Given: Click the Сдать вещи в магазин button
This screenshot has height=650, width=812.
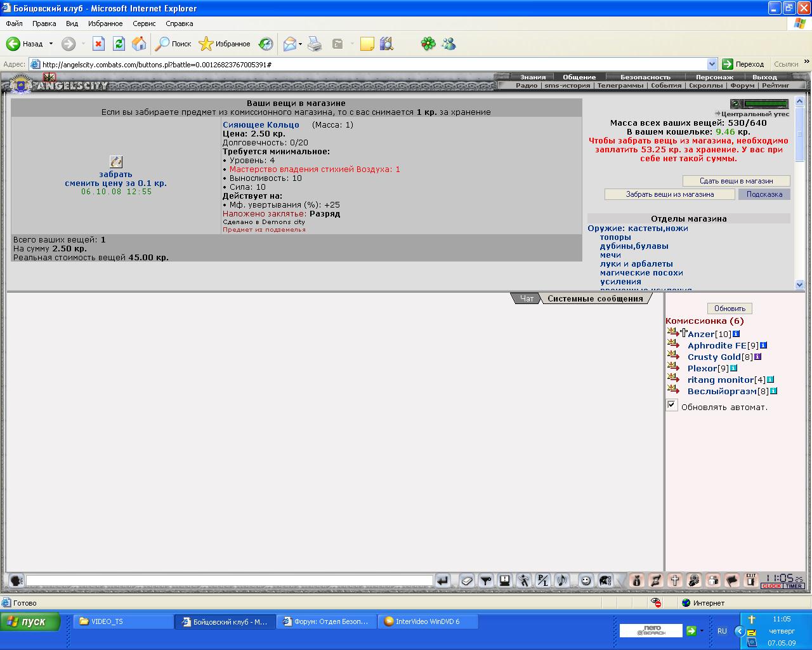Looking at the screenshot, I should (737, 181).
